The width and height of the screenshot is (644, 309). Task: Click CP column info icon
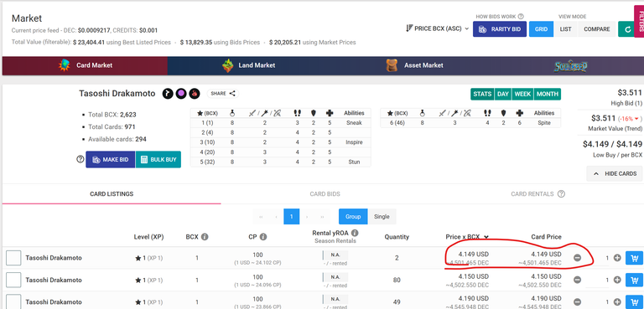pyautogui.click(x=262, y=237)
